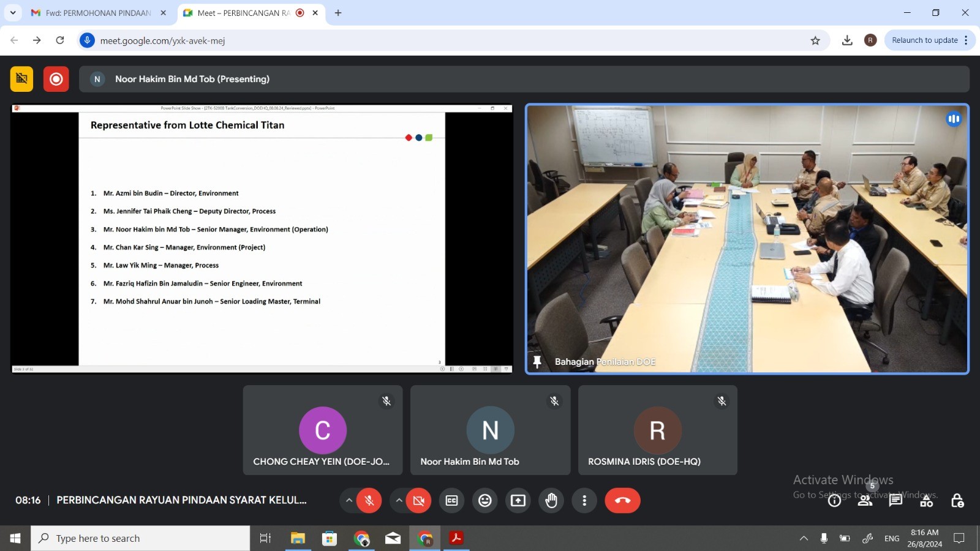Leave the call with red hang-up button
980x551 pixels.
[622, 501]
